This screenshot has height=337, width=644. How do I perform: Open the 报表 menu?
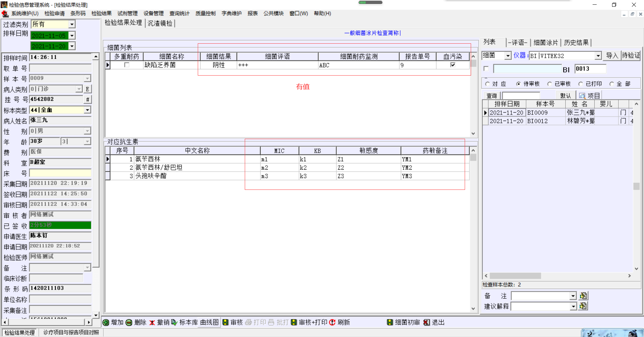[x=252, y=13]
